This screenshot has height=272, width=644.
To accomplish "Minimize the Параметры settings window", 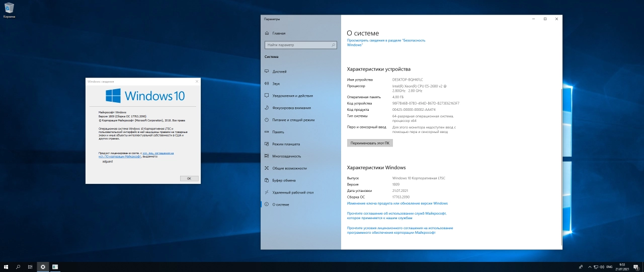I will (533, 19).
